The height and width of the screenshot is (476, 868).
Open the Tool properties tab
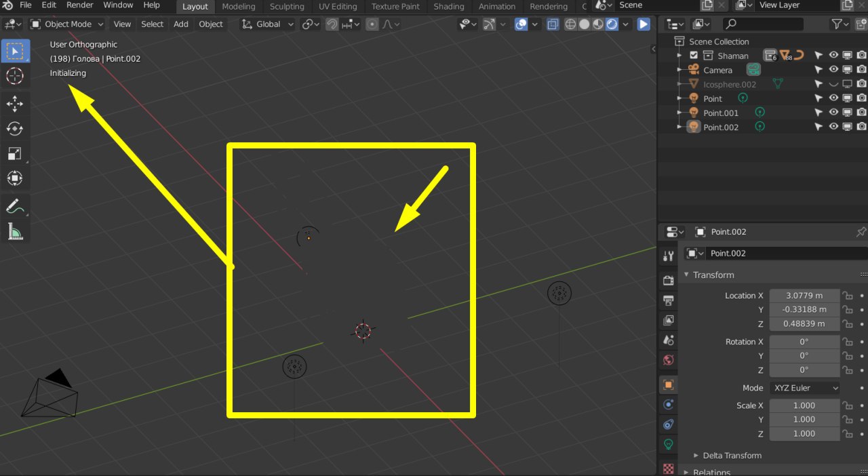tap(668, 256)
